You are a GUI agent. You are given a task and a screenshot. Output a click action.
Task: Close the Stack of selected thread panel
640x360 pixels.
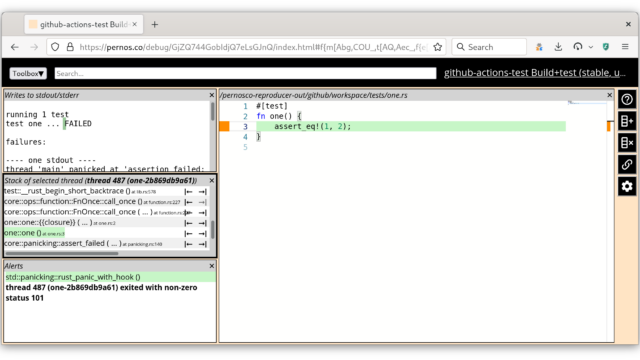211,180
